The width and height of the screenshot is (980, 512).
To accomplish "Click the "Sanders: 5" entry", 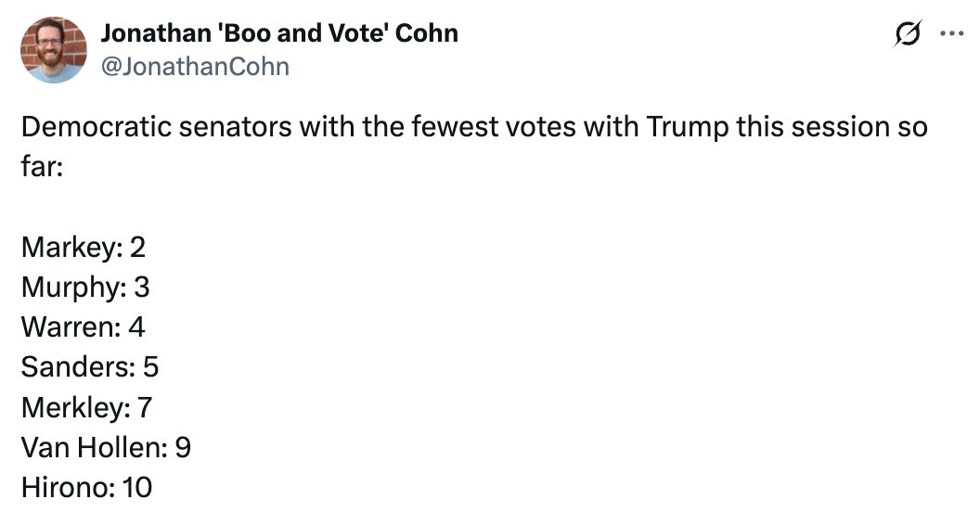I will pyautogui.click(x=90, y=367).
